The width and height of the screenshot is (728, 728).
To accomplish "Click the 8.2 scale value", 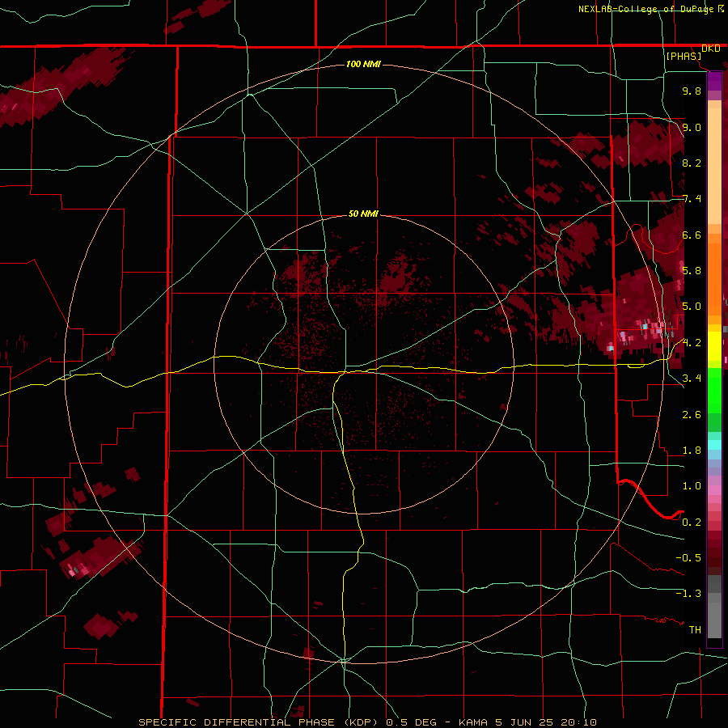I will [x=692, y=163].
